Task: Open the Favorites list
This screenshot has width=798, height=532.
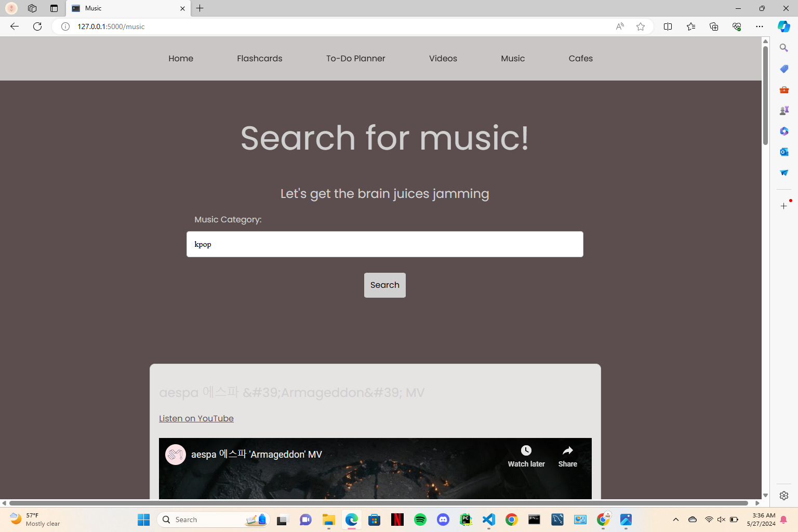Action: [x=691, y=26]
